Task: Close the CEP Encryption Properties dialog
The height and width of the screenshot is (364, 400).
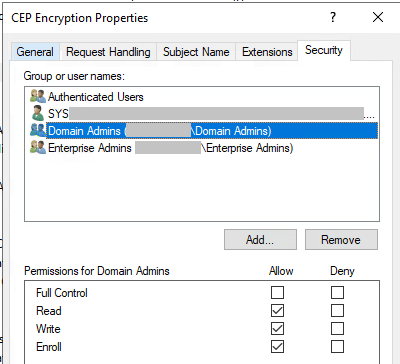Action: pyautogui.click(x=378, y=17)
